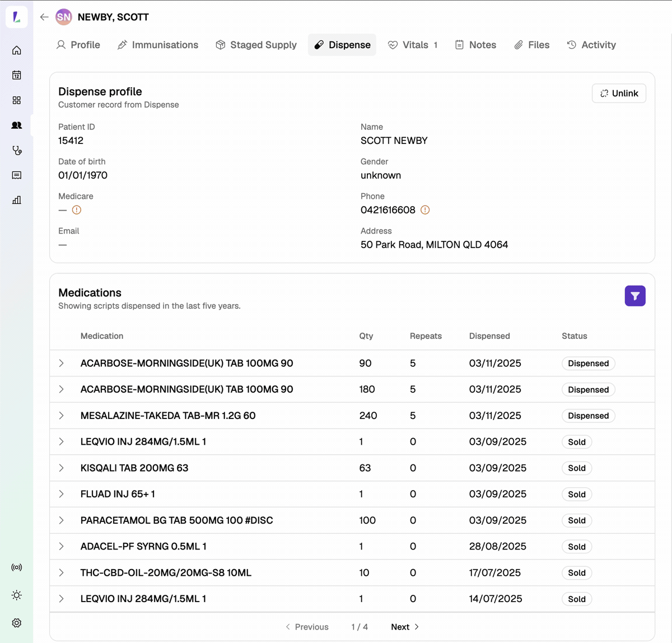Select the Dispense tab
The image size is (672, 643).
pyautogui.click(x=342, y=45)
